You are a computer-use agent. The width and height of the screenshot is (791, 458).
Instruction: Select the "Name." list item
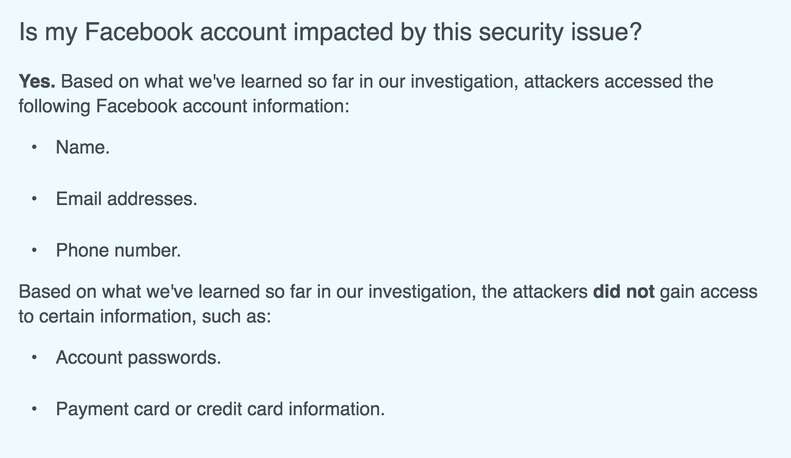pyautogui.click(x=83, y=147)
